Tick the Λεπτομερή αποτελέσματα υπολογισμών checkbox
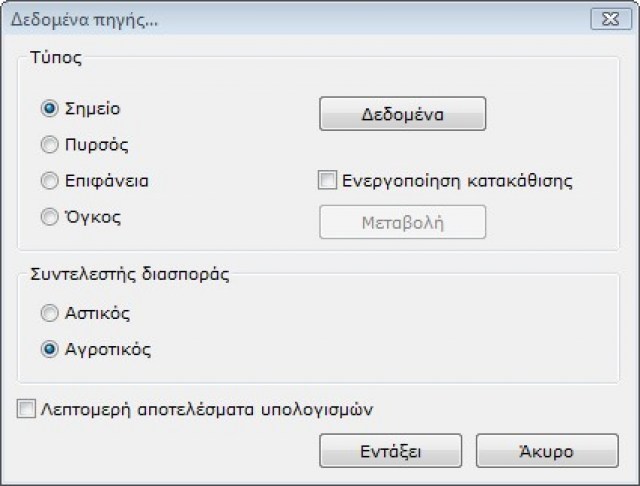 tap(25, 409)
